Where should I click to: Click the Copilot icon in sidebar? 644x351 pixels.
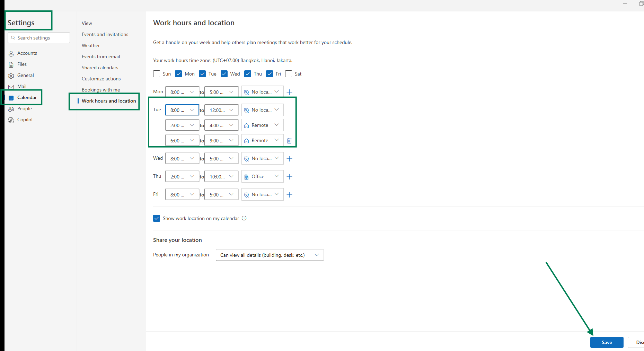click(x=11, y=120)
